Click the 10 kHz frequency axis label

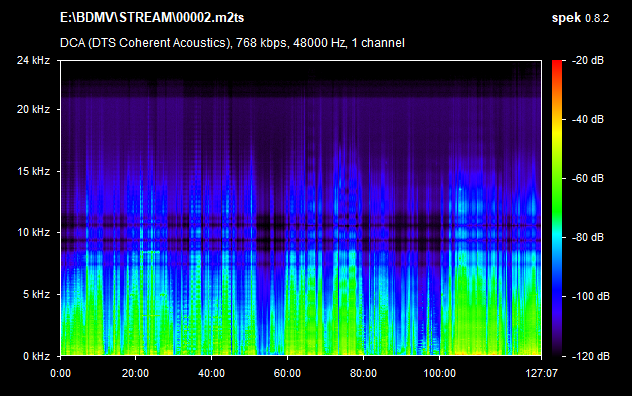click(x=33, y=232)
